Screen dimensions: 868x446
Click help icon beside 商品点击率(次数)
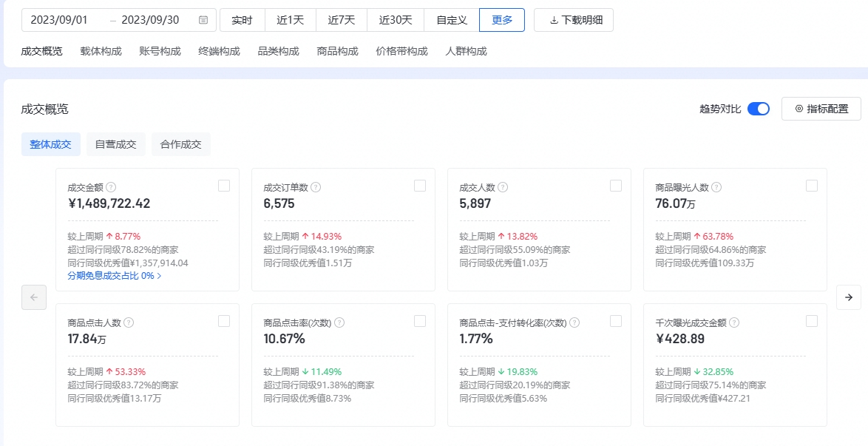[339, 323]
